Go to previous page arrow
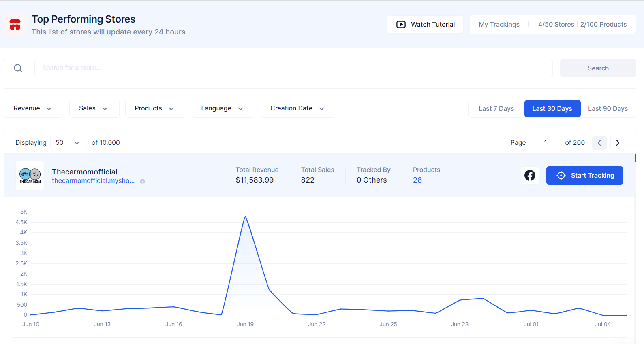Image resolution: width=644 pixels, height=344 pixels. point(599,143)
